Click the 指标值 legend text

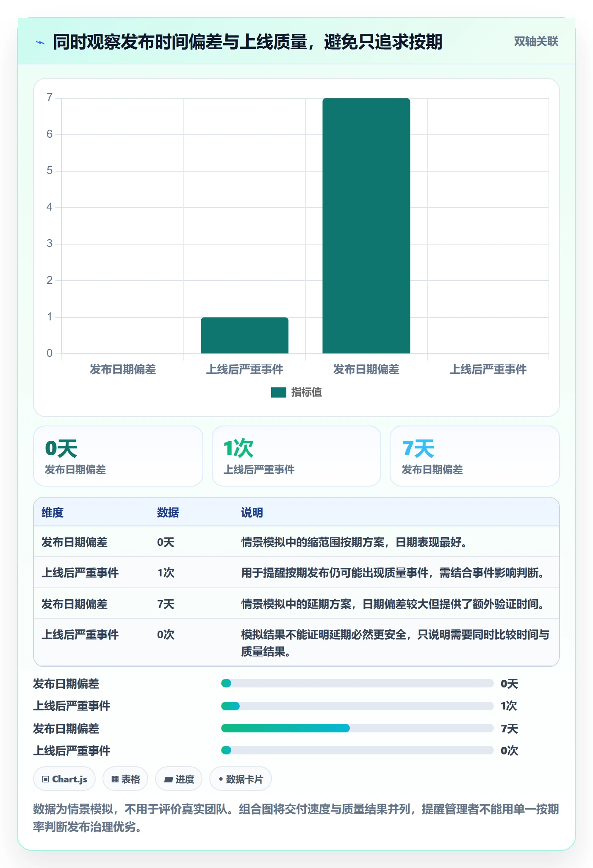(307, 392)
